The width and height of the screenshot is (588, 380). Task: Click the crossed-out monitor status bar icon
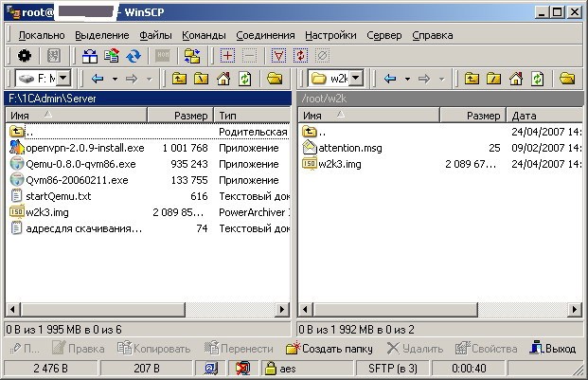click(242, 369)
